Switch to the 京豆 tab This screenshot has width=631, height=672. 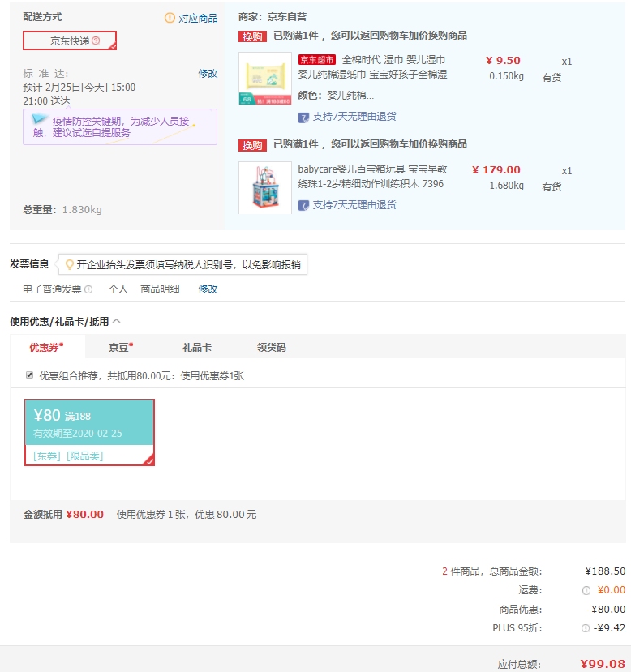click(121, 347)
